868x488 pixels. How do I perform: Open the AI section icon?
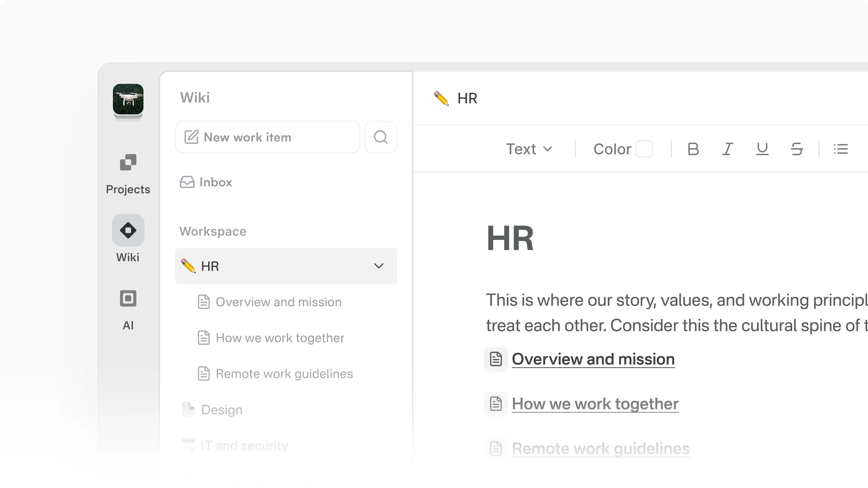click(x=128, y=298)
